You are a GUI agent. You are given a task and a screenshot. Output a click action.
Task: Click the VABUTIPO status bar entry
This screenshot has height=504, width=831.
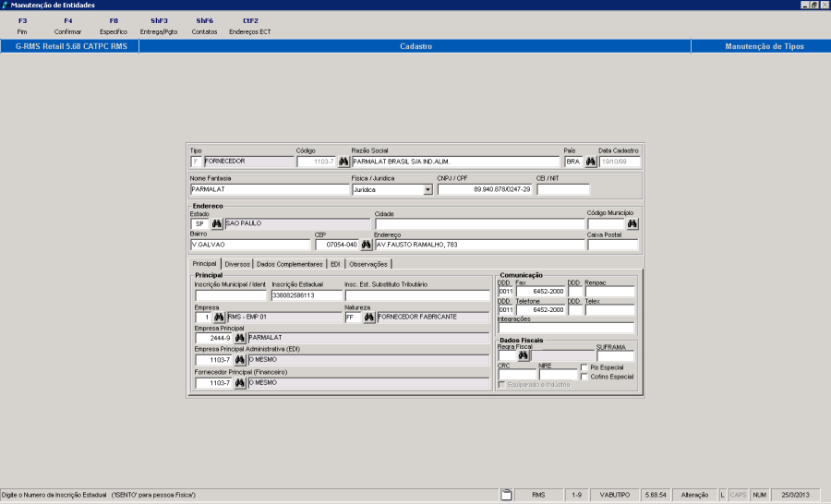(615, 495)
